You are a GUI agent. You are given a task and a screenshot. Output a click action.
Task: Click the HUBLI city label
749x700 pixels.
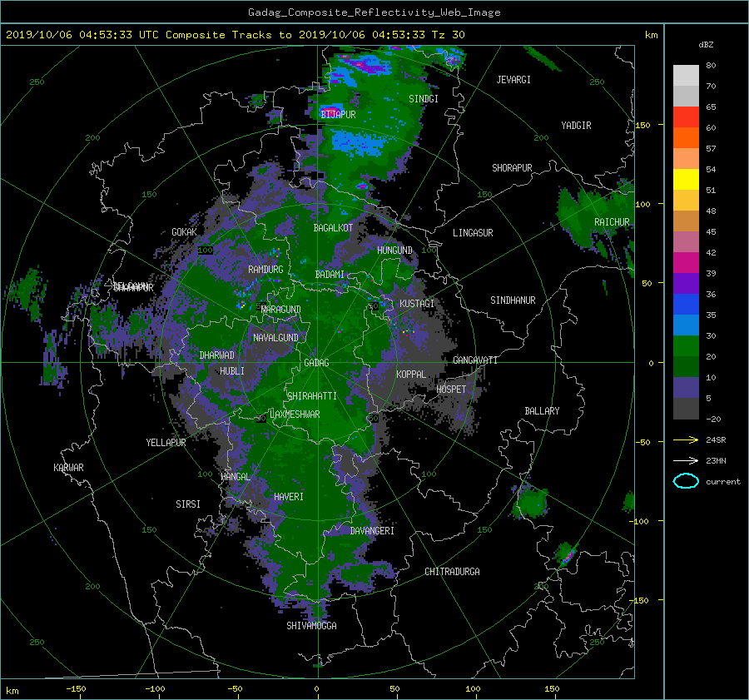coord(232,371)
